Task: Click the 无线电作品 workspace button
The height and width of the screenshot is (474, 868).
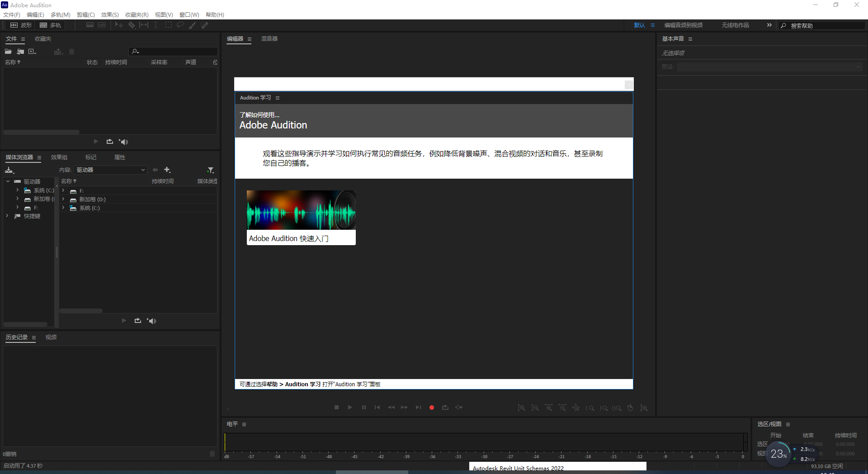Action: (735, 25)
